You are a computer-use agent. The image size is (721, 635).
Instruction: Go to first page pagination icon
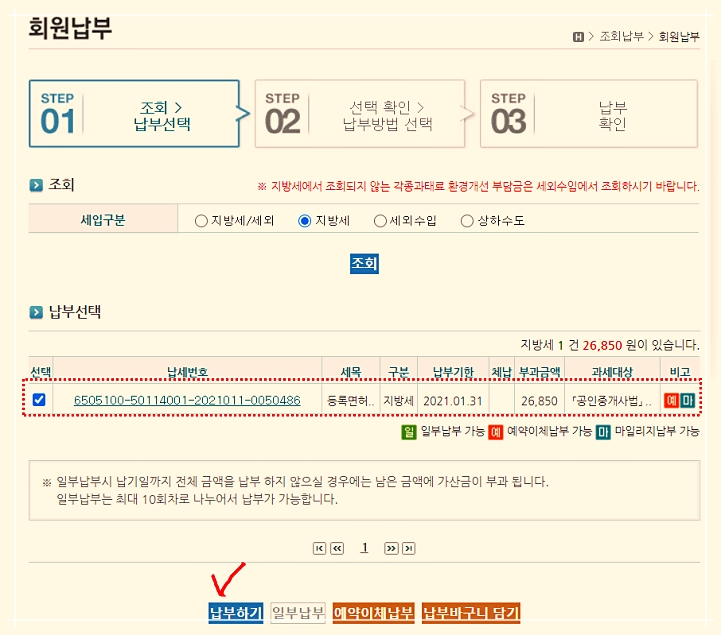(319, 548)
